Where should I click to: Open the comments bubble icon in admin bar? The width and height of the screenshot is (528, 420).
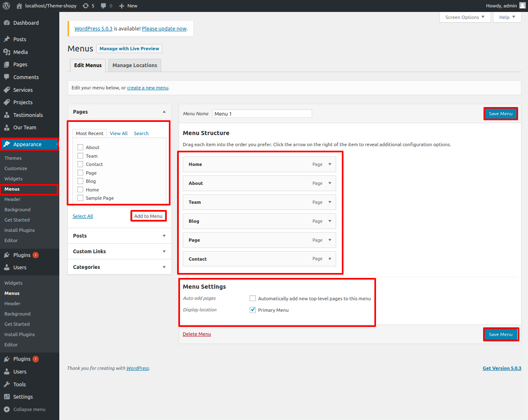coord(103,6)
